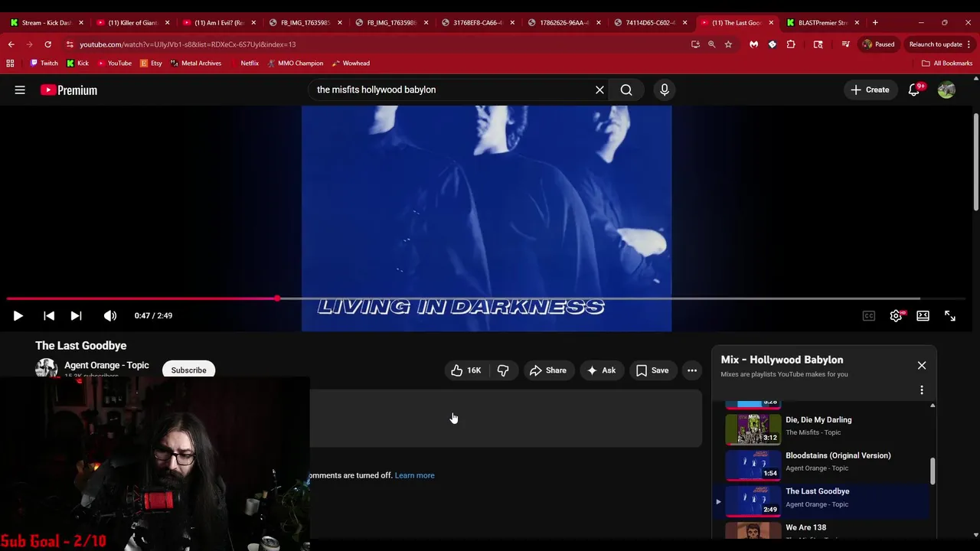Viewport: 980px width, 551px height.
Task: Follow the Learn more comments link
Action: pos(414,475)
